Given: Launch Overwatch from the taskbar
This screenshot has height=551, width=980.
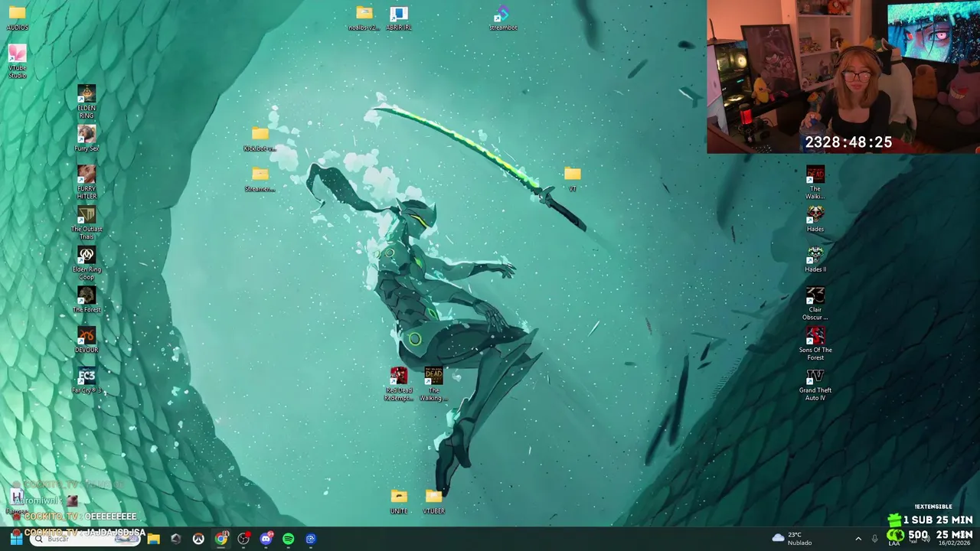Looking at the screenshot, I should click(198, 539).
